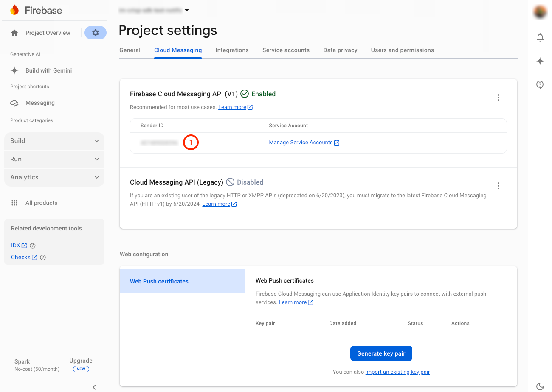Go to Users and permissions tab
The height and width of the screenshot is (392, 552).
pyautogui.click(x=403, y=50)
